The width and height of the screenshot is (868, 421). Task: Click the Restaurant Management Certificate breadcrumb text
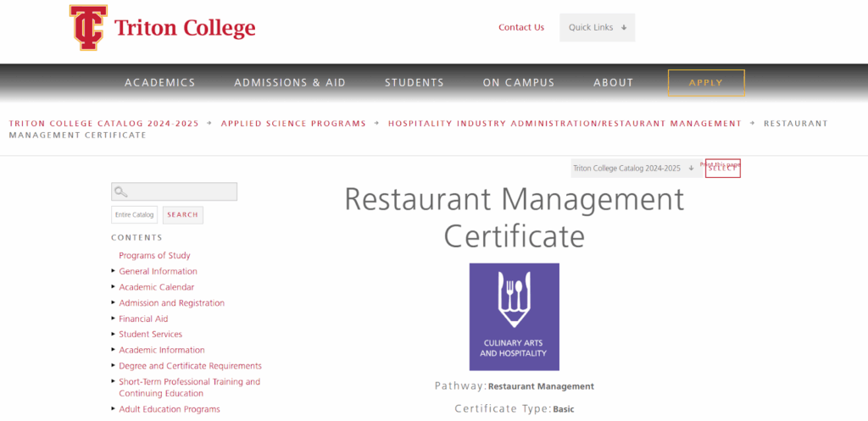418,129
